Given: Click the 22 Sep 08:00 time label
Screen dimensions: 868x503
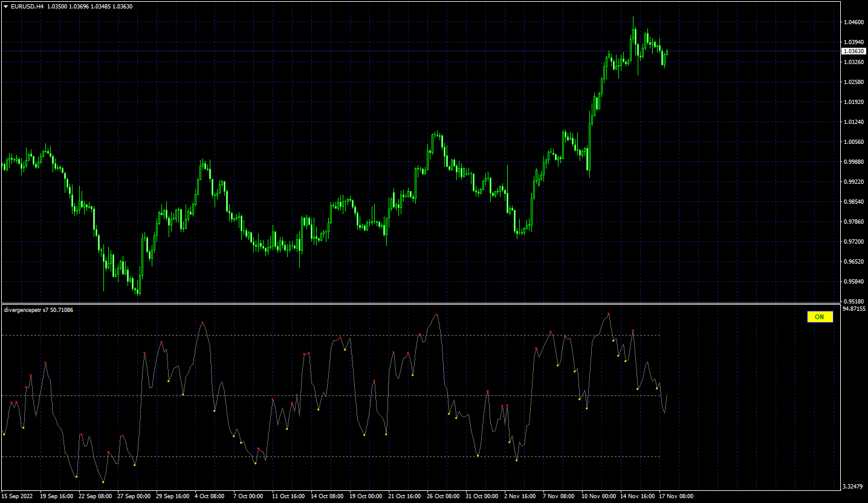Looking at the screenshot, I should 95,496.
